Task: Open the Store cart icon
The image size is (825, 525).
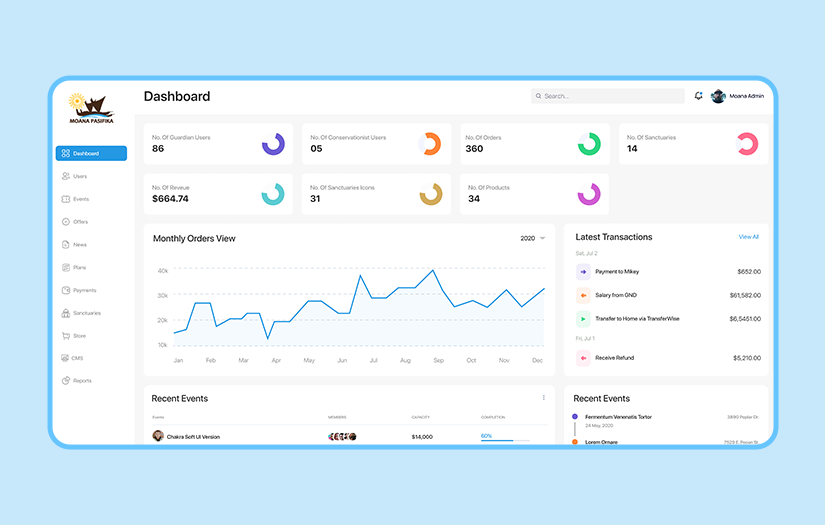Action: point(66,336)
